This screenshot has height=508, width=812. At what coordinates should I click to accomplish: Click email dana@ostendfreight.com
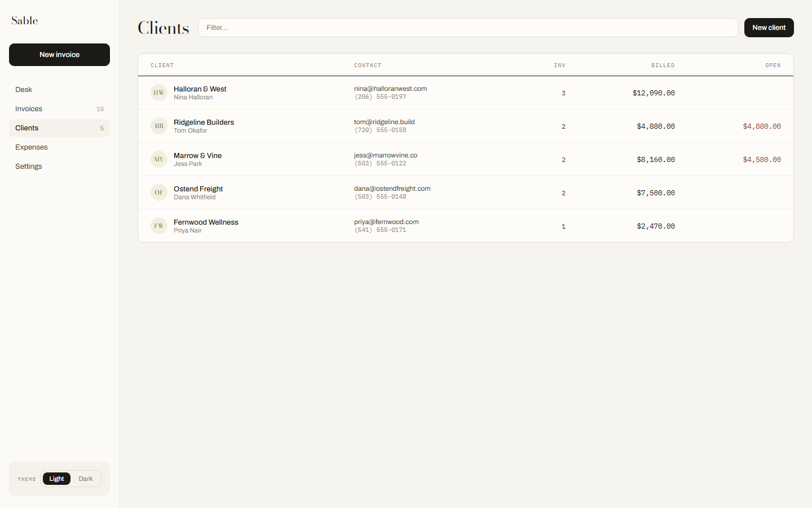point(392,189)
